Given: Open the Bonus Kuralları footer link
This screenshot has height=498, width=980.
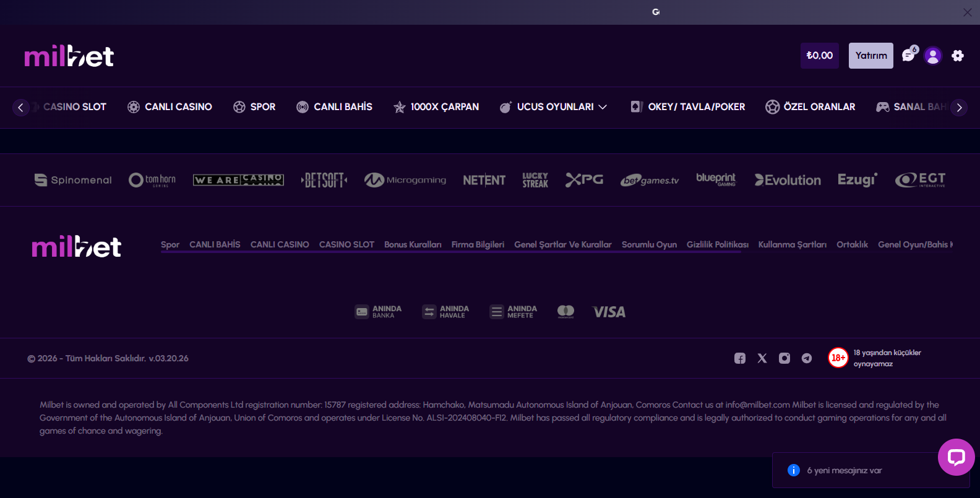Looking at the screenshot, I should pyautogui.click(x=413, y=245).
